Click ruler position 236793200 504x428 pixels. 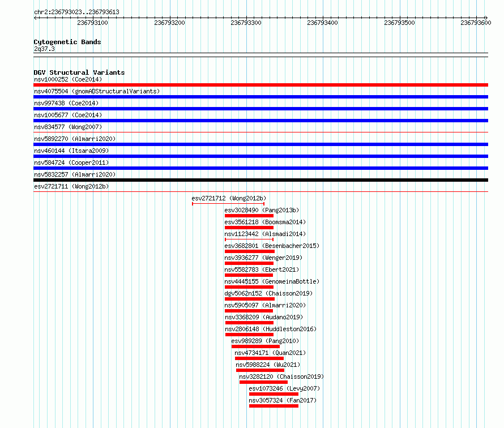(x=169, y=23)
